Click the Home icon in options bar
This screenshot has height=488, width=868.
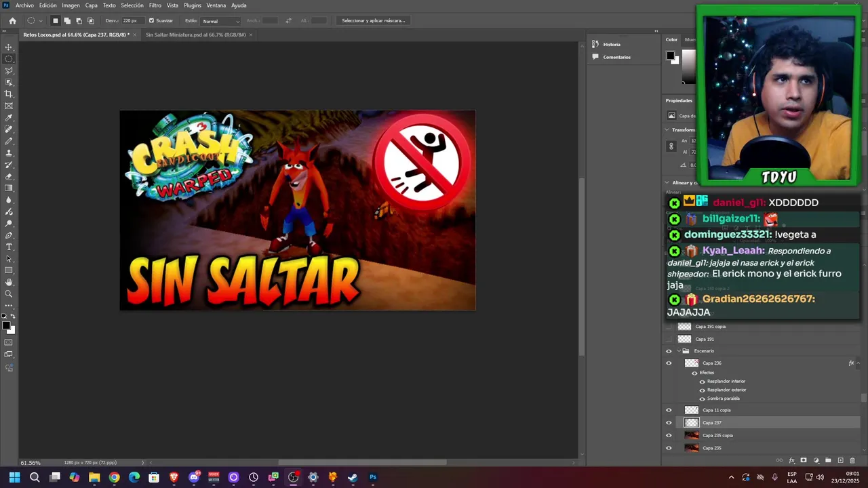click(x=12, y=21)
